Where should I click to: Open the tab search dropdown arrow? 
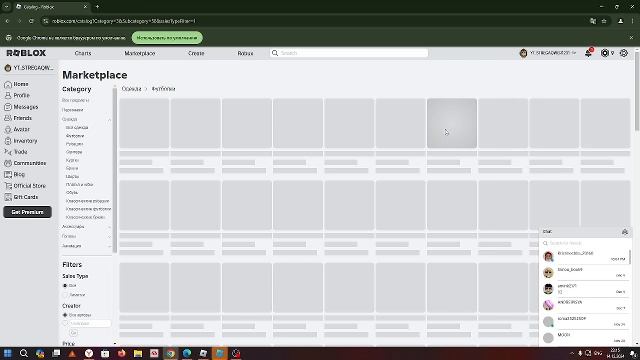7,7
